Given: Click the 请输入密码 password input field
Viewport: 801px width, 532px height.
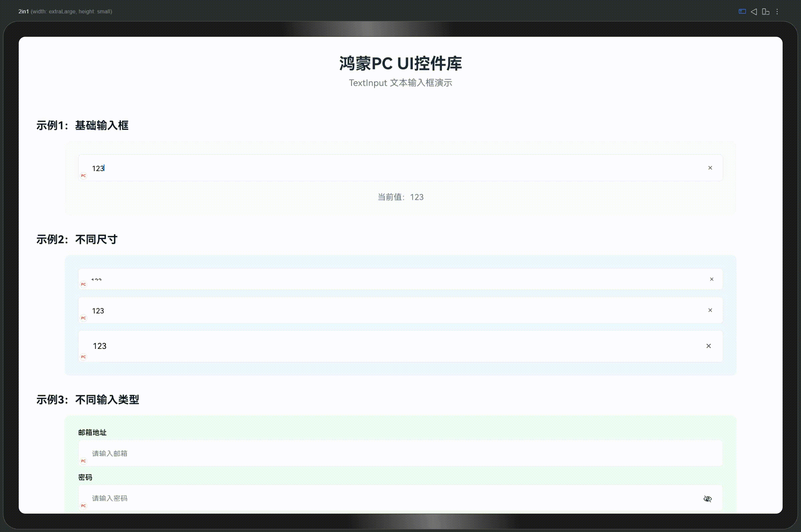Looking at the screenshot, I should (238, 498).
